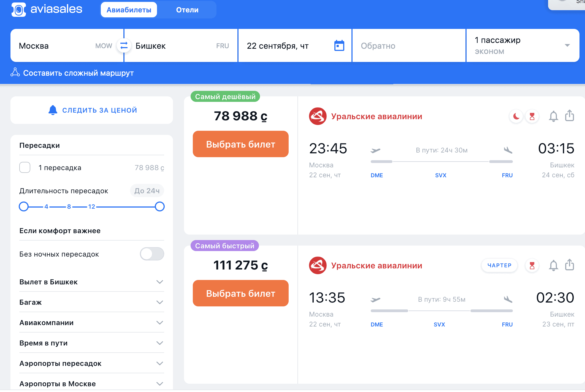
Task: Click the Бишкек destination field
Action: coord(181,45)
